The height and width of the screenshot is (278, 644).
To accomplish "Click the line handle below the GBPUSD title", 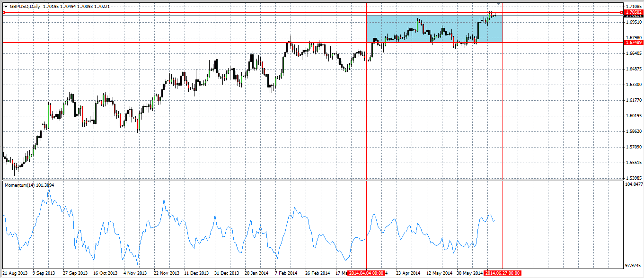I will point(4,12).
